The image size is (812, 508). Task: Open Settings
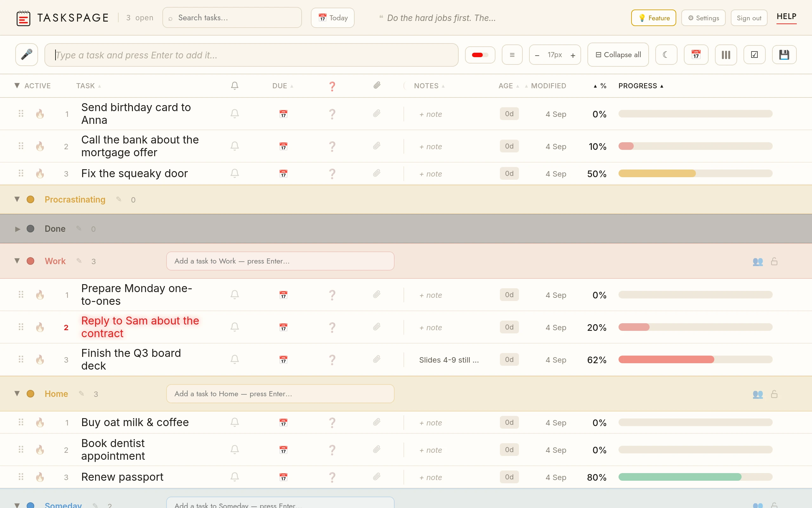click(x=703, y=18)
